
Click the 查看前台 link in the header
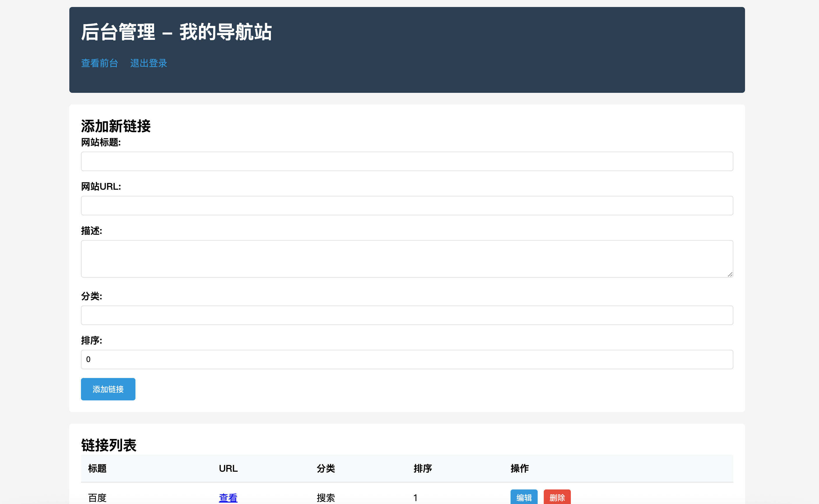click(x=100, y=63)
